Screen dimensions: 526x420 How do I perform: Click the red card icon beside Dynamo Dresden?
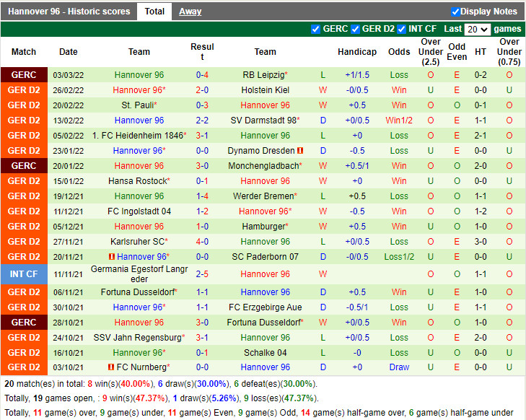(300, 151)
